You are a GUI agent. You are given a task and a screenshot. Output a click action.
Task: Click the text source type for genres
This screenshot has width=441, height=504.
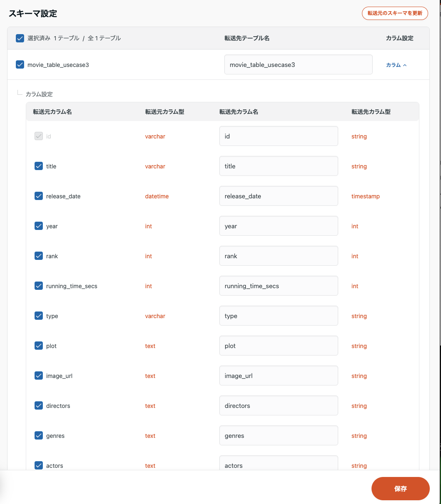point(150,436)
